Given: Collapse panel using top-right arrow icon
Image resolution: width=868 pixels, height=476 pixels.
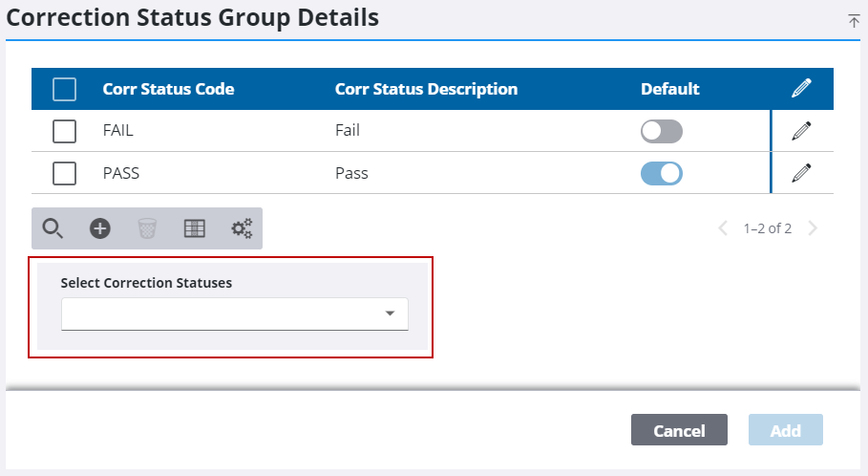Looking at the screenshot, I should [x=854, y=21].
